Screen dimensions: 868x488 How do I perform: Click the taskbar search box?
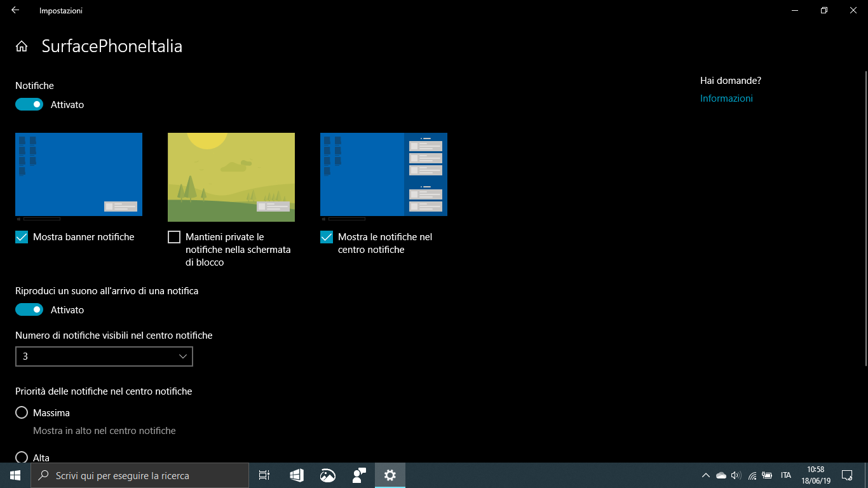(x=140, y=475)
